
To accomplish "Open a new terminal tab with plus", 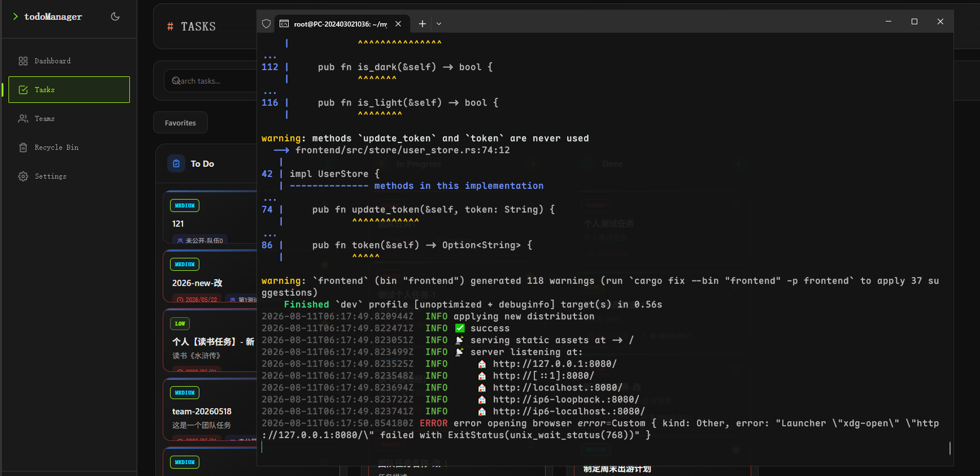I will point(422,24).
